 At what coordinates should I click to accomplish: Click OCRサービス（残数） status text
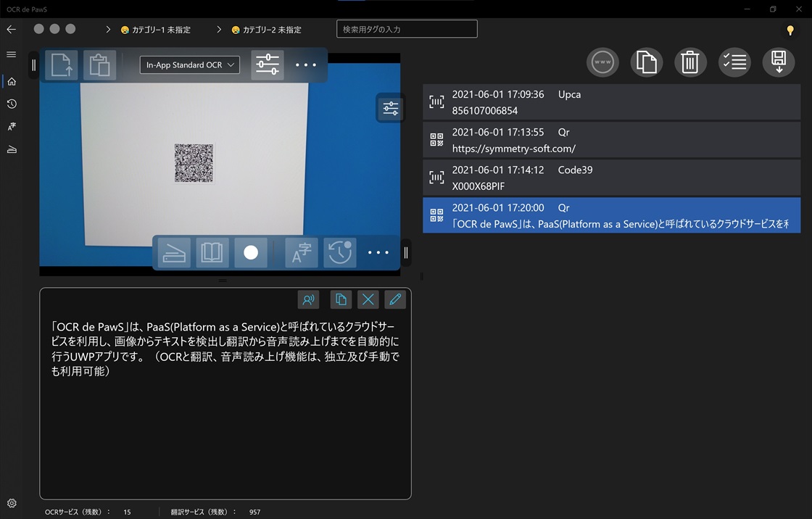coord(77,512)
